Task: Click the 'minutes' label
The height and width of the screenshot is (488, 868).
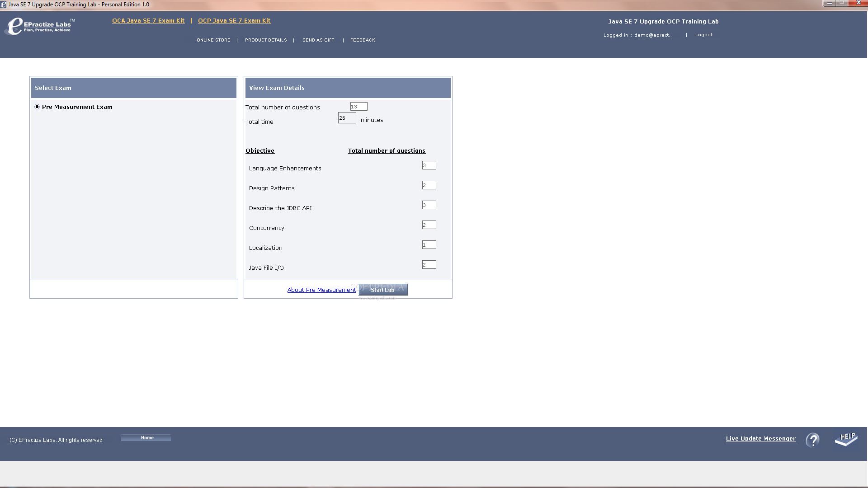Action: click(372, 120)
